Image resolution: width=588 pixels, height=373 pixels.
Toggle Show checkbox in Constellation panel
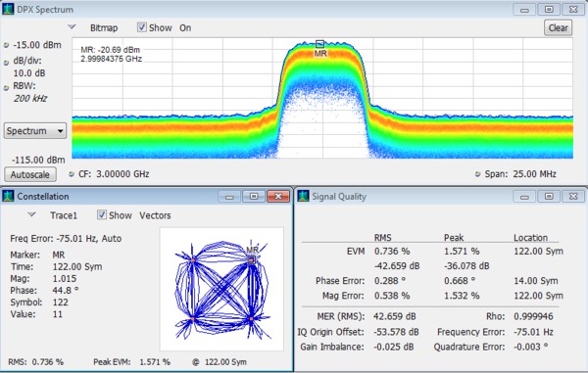tap(102, 215)
